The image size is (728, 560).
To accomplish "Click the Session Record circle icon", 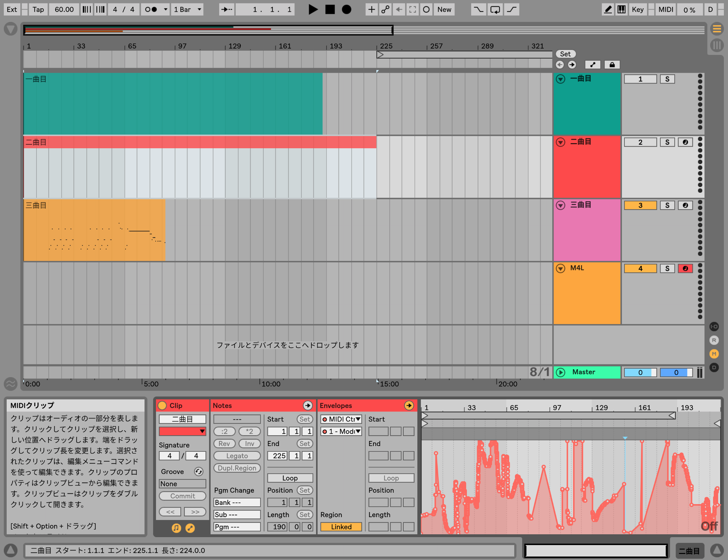I will pos(426,10).
